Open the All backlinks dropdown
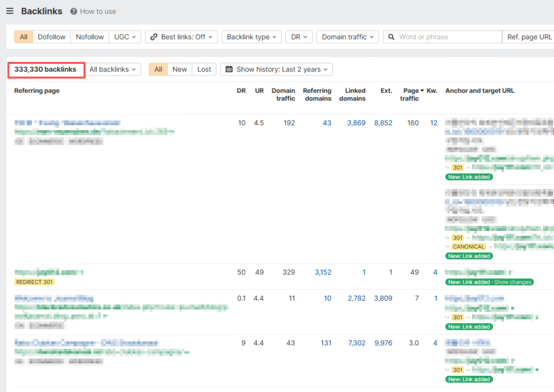 click(x=113, y=69)
